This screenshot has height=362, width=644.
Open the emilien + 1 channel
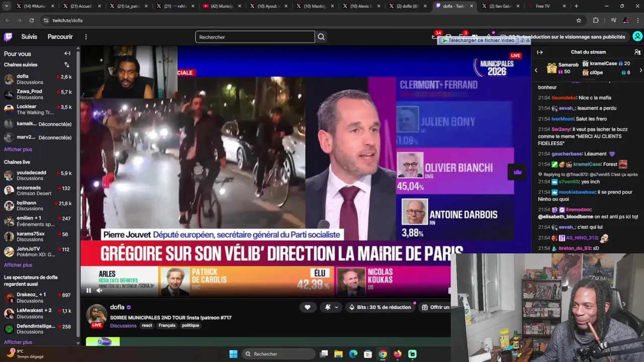coord(38,221)
